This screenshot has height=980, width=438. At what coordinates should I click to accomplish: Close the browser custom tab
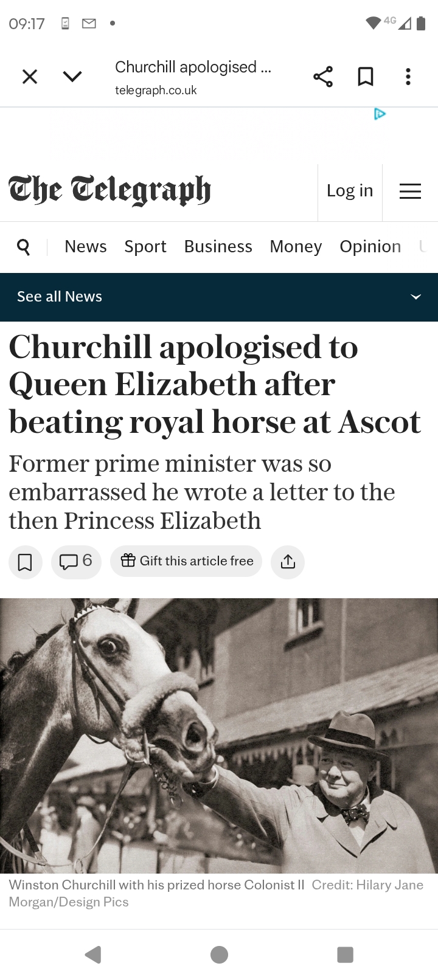click(x=30, y=77)
